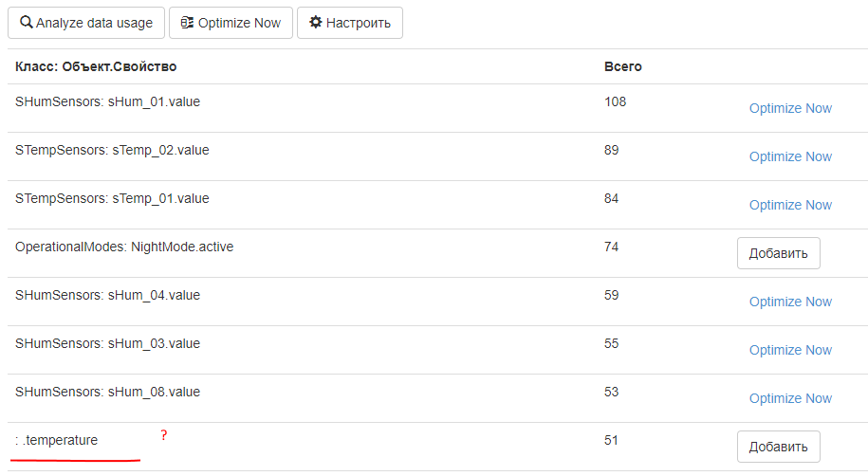868x476 pixels.
Task: Click the magnifier icon on Analyze data usage
Action: 27,23
